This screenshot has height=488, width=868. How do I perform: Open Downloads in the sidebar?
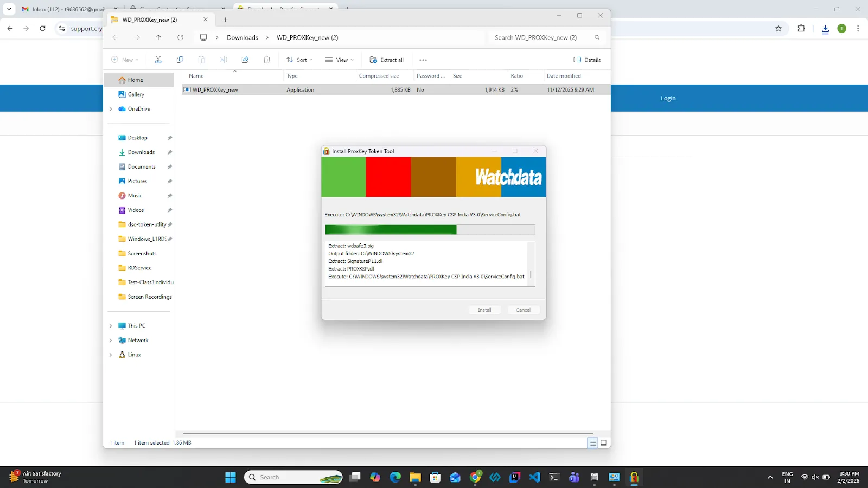(141, 152)
